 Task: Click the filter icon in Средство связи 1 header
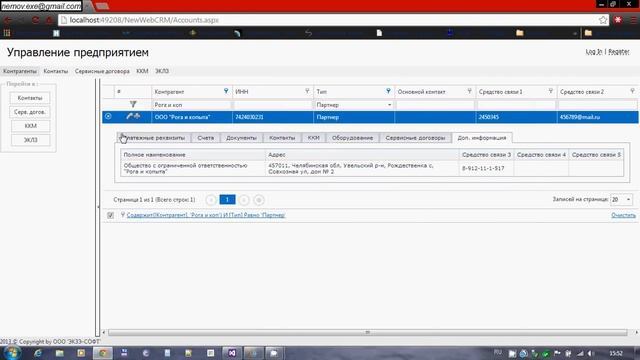click(x=551, y=91)
